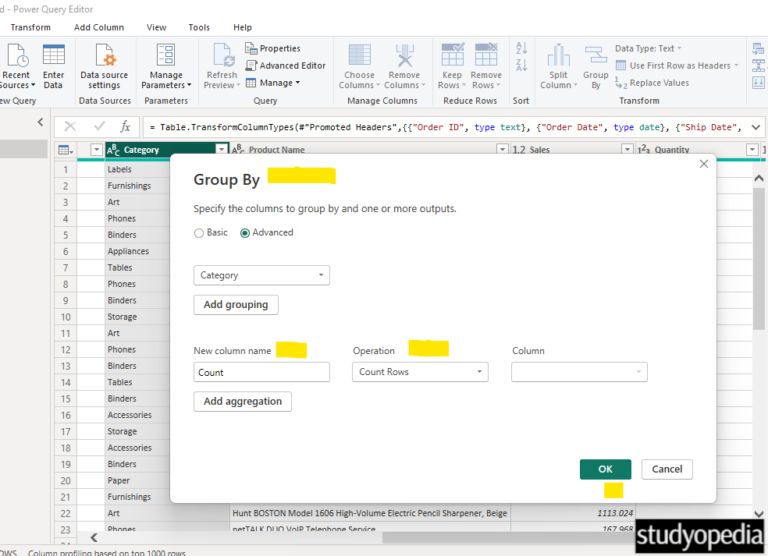
Task: Select the Advanced radio option
Action: (x=245, y=233)
